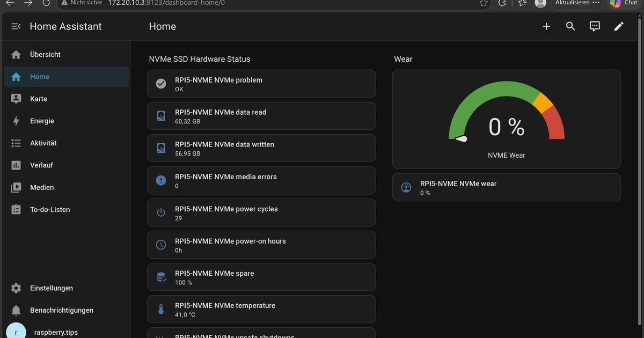Click the database icon on NVMe spare
Screen dimensions: 644x338
161,277
